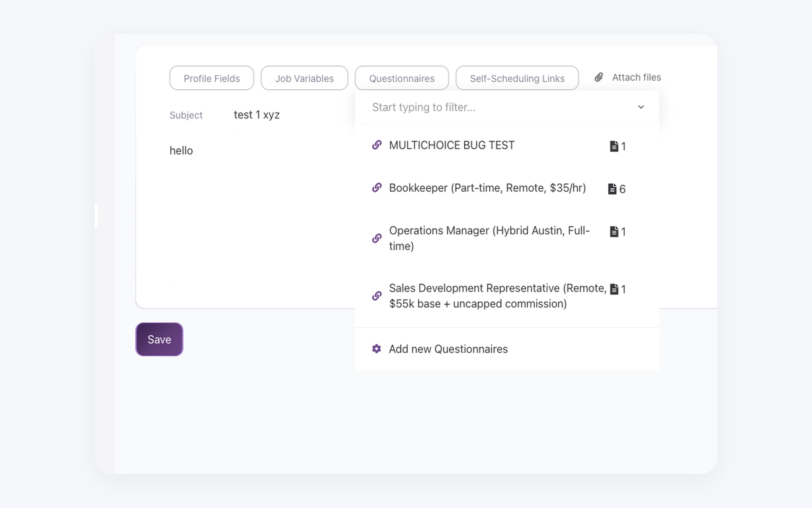812x508 pixels.
Task: Click the count '6' on Bookkeeper row
Action: click(623, 189)
